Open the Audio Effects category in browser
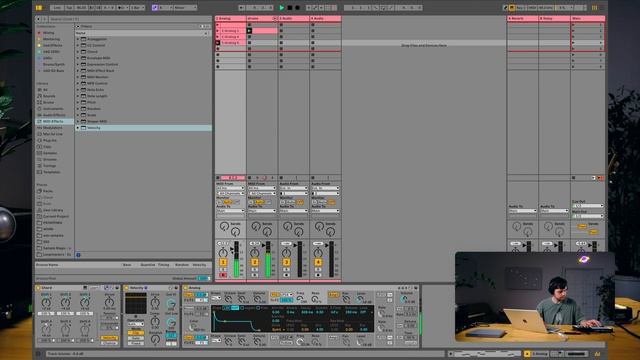The height and width of the screenshot is (360, 640). coord(54,115)
